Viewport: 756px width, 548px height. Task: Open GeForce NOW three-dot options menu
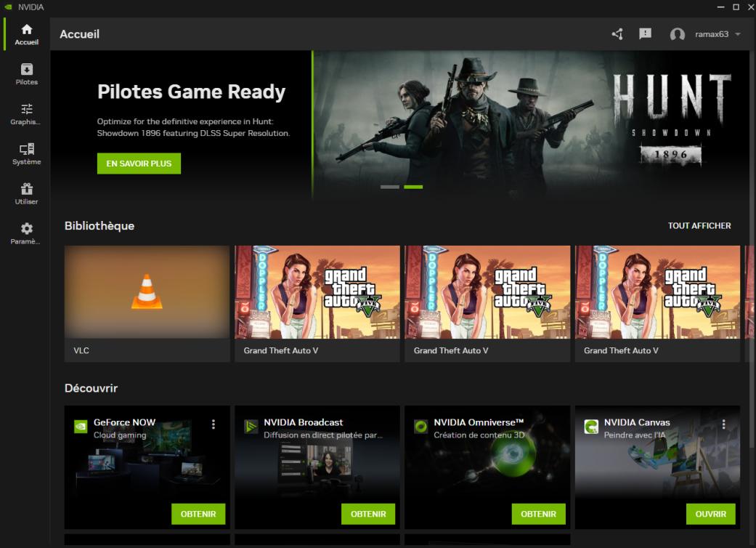pyautogui.click(x=214, y=424)
